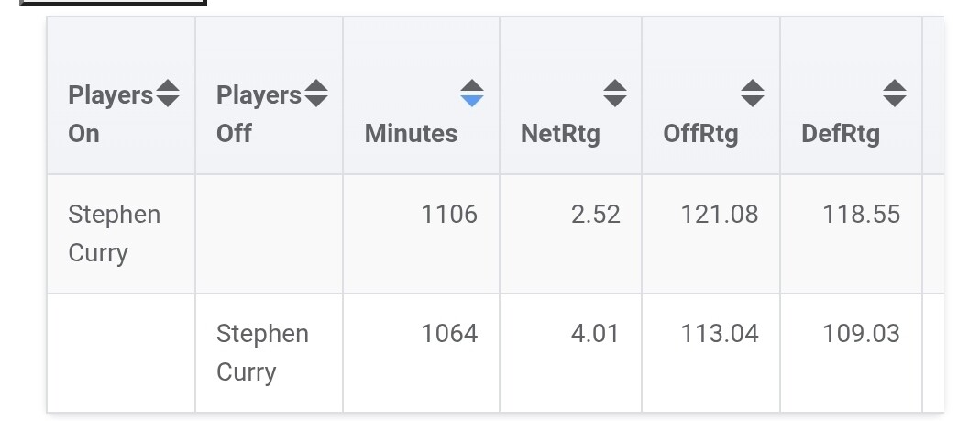Click the OffRtg sort arrows icon

click(752, 94)
